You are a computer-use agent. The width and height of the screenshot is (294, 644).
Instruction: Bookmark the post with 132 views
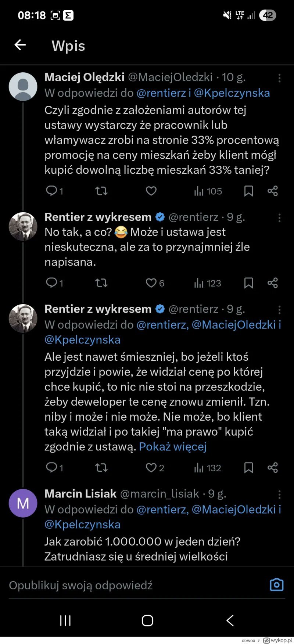tap(248, 468)
